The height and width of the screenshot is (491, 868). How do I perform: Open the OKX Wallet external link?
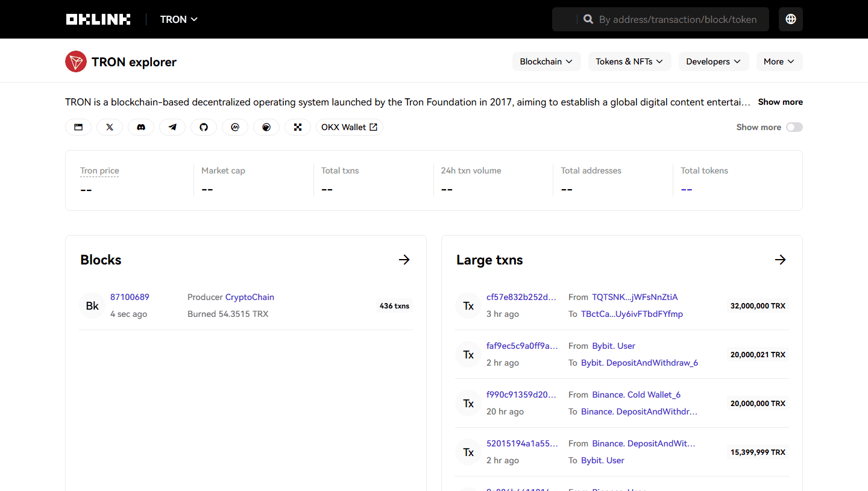tap(350, 127)
